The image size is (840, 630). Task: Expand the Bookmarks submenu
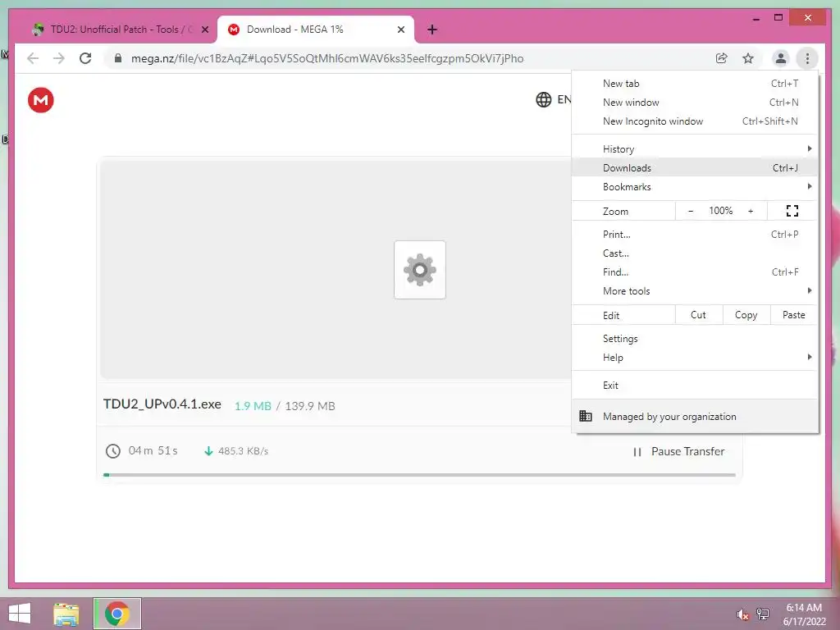point(695,187)
